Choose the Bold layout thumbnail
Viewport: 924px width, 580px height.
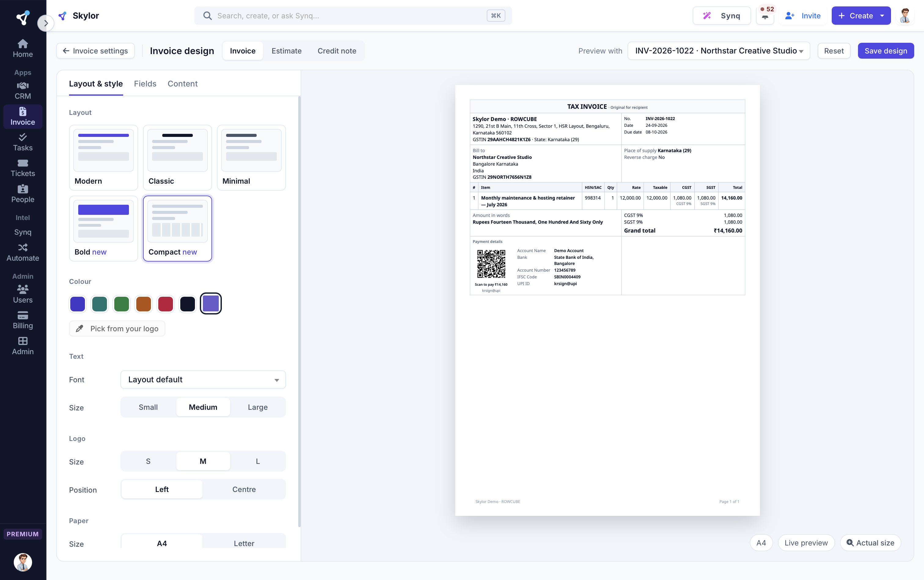[104, 228]
